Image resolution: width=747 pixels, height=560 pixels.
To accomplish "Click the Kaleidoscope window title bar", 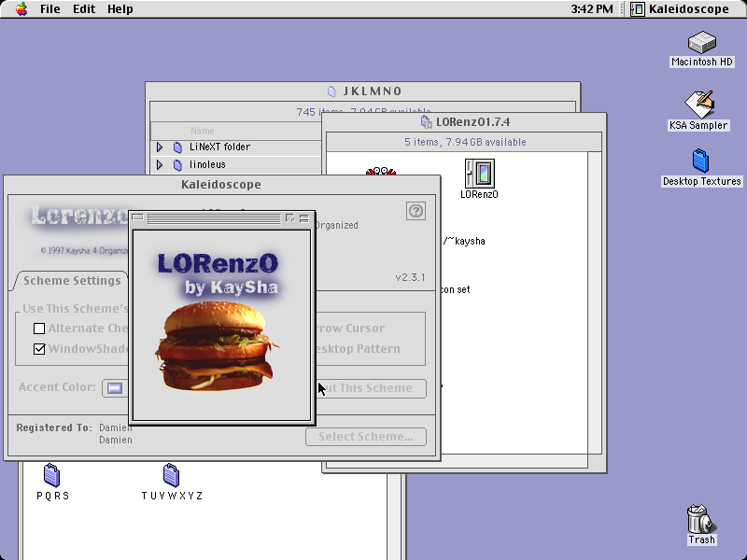I will pyautogui.click(x=221, y=184).
